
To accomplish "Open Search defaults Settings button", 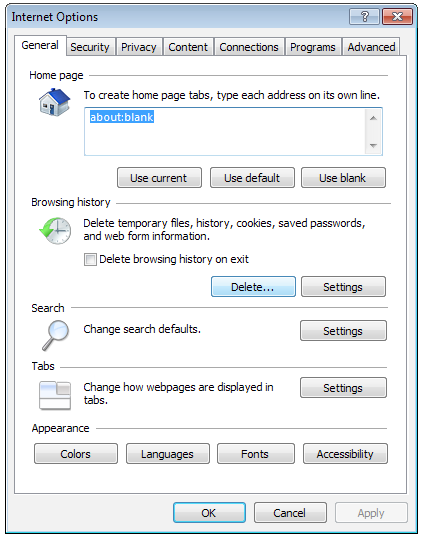I will [x=343, y=331].
